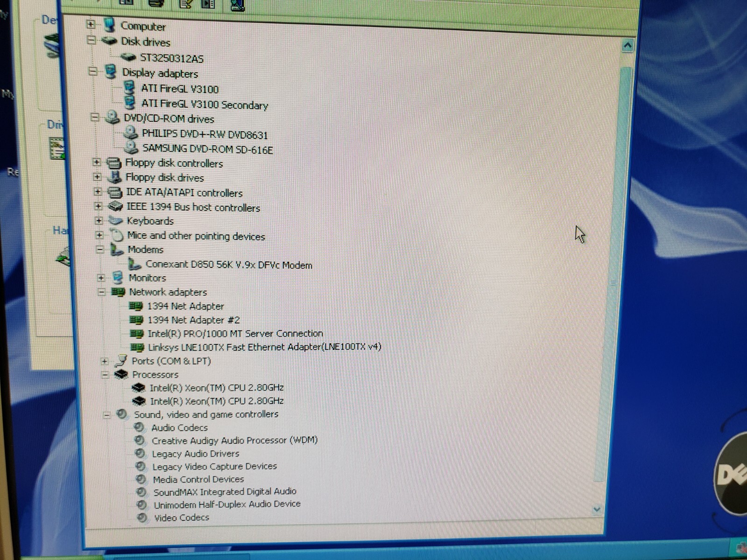Collapse the DVD/CD-ROM drives node
Screen dimensions: 747x560
(95, 117)
